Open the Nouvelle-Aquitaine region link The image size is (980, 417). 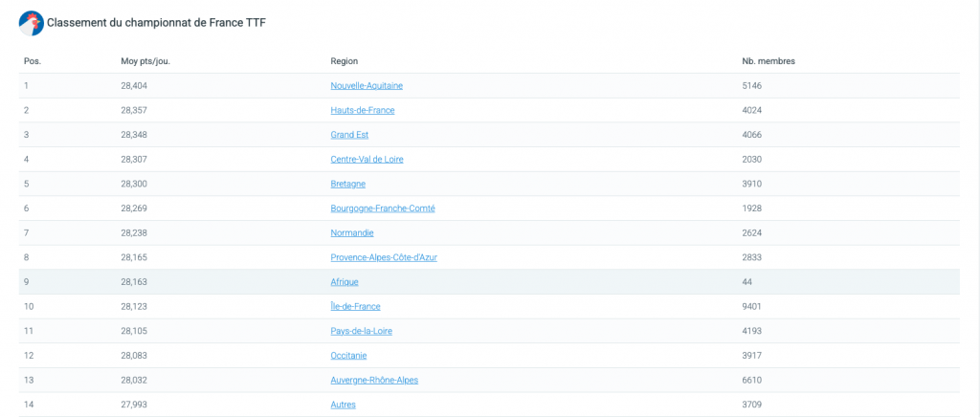[367, 85]
